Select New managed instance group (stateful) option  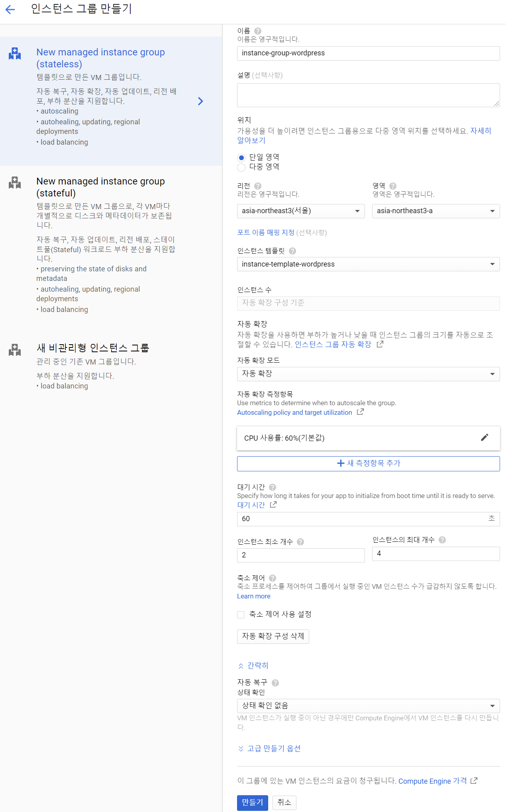point(111,245)
